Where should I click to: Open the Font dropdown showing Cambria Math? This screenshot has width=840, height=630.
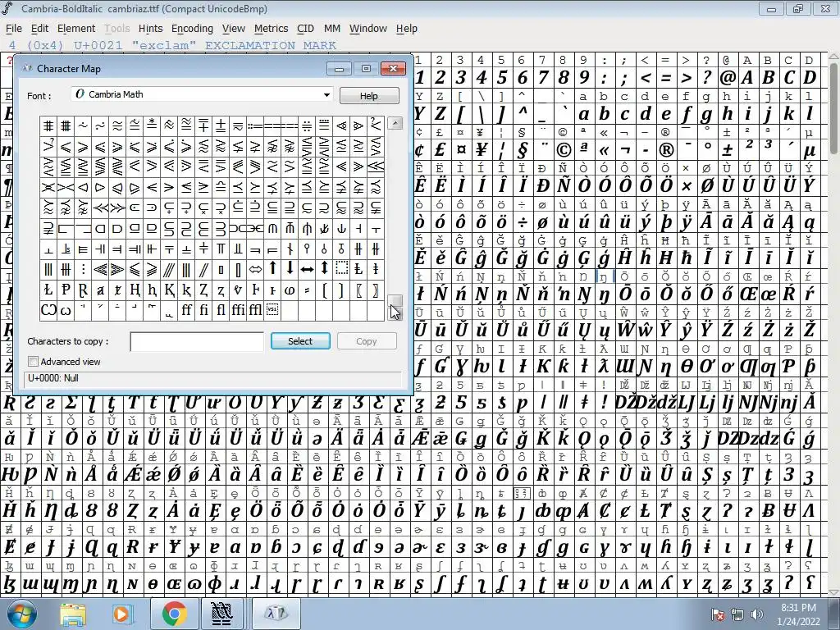(202, 94)
